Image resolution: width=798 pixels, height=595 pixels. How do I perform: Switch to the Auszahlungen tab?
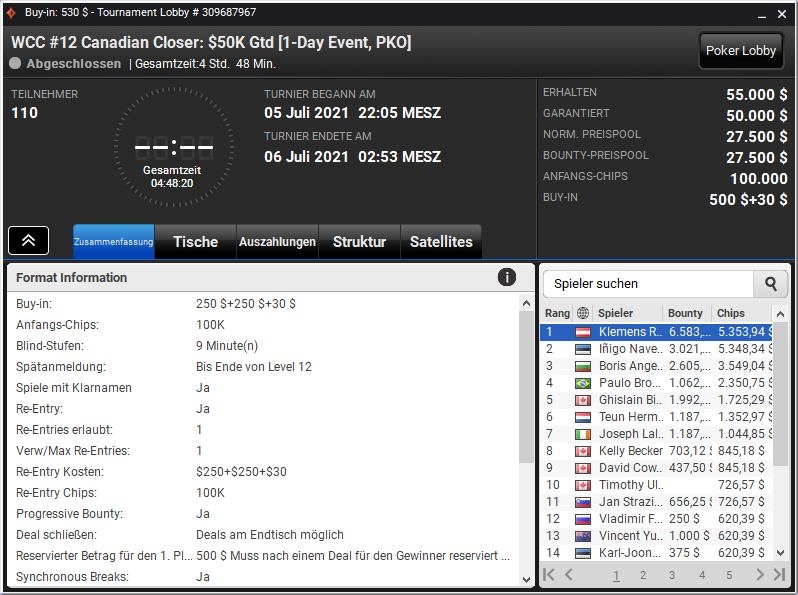click(x=277, y=242)
